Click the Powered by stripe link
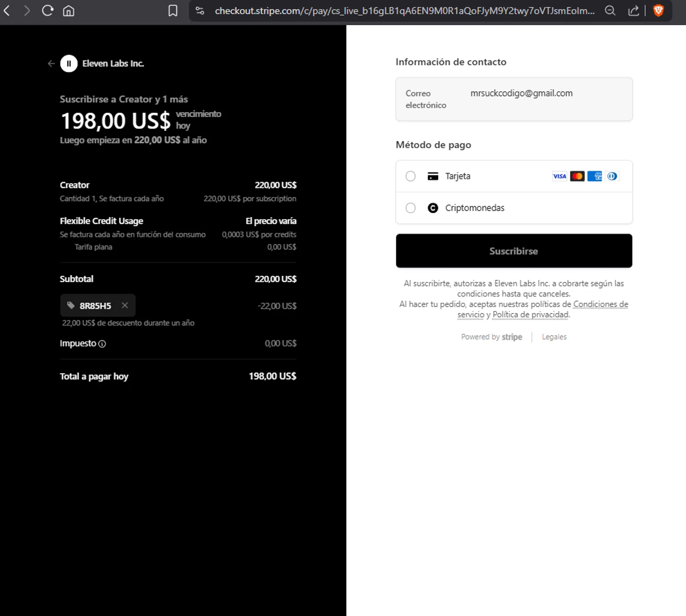The width and height of the screenshot is (686, 616). pyautogui.click(x=492, y=337)
